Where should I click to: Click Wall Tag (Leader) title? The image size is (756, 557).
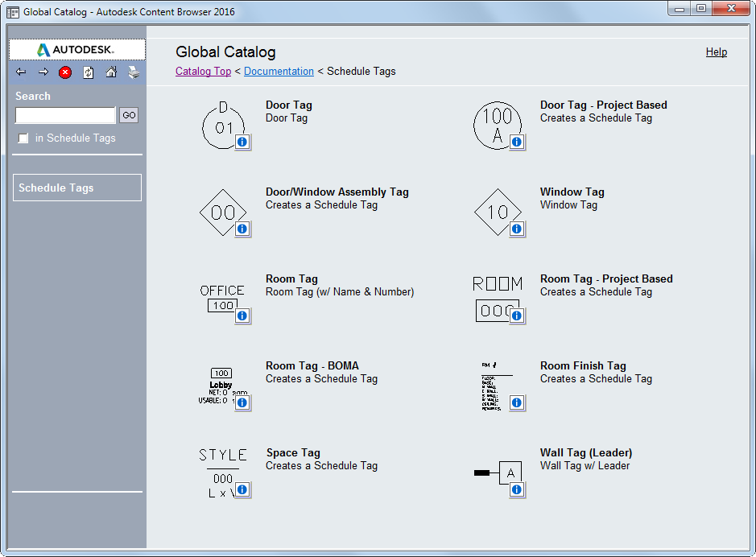[586, 453]
